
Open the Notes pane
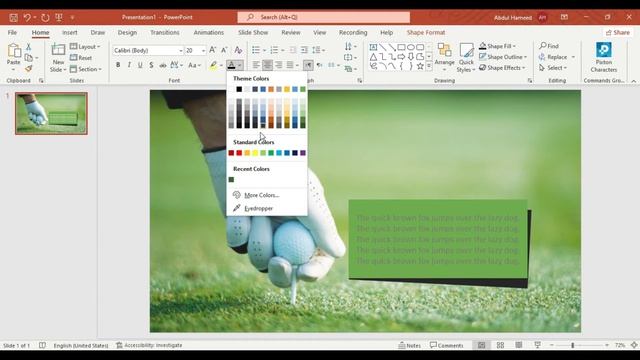(x=409, y=345)
